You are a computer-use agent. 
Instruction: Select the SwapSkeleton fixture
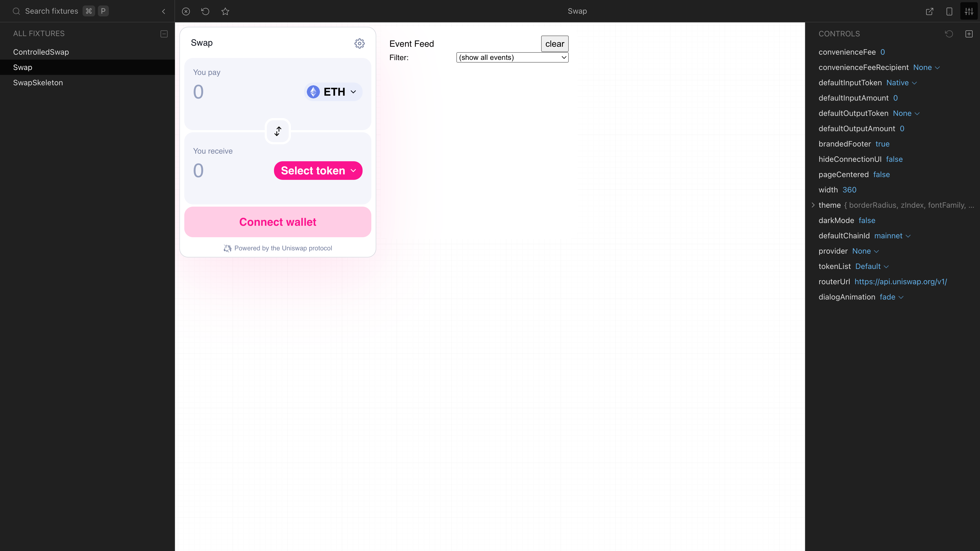tap(38, 83)
